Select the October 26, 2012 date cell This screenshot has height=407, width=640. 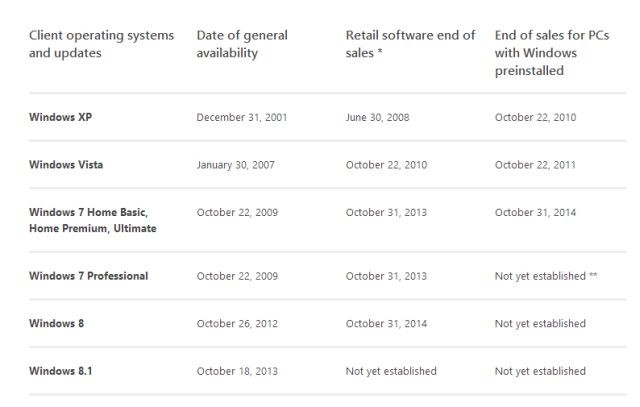point(238,323)
